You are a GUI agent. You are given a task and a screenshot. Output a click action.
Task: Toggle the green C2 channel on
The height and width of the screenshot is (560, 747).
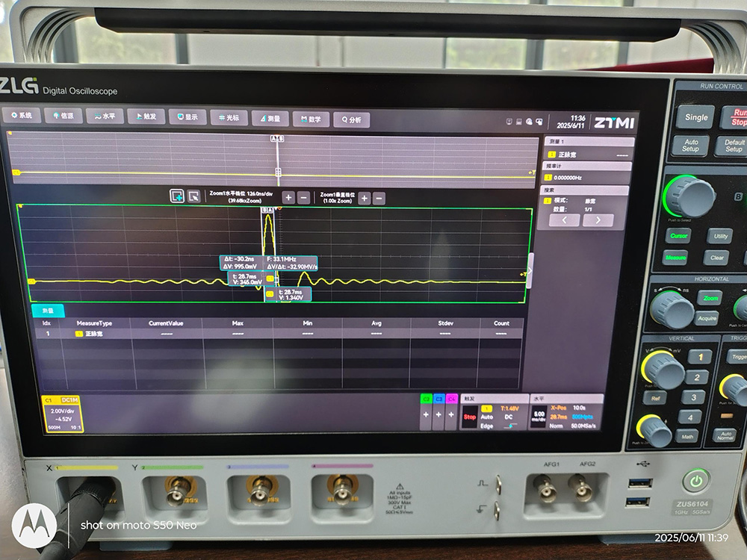[426, 414]
